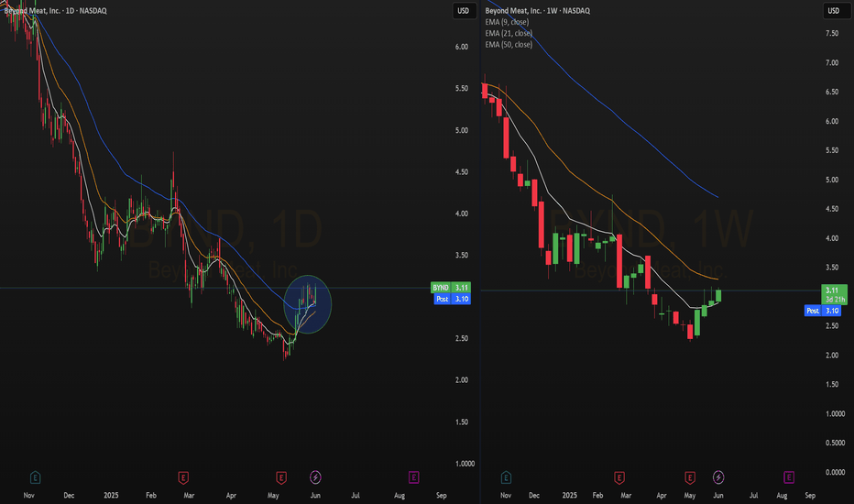Click the 6.00 price level on 1D axis
Viewport: 854px width, 504px height.
[462, 47]
